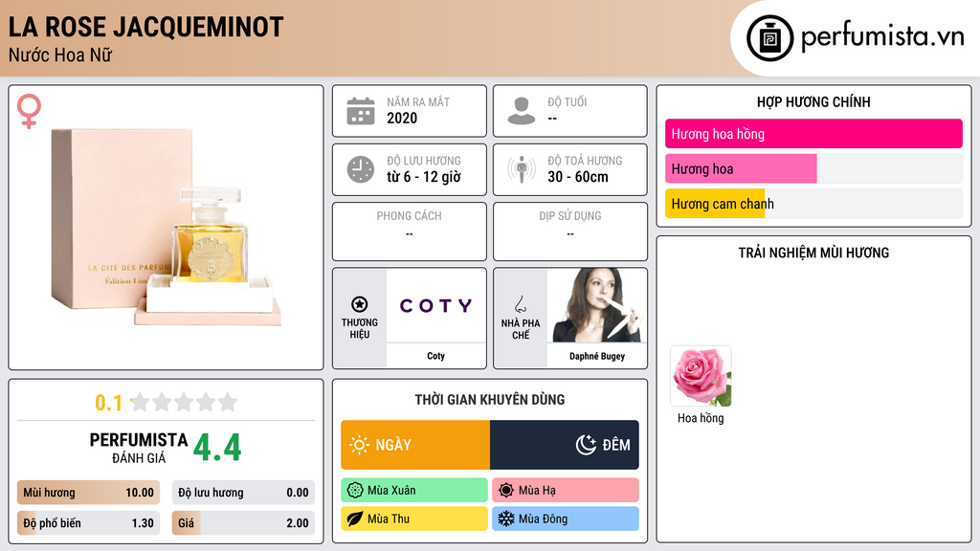Select the Mùa Xuân season tag

coord(414,491)
